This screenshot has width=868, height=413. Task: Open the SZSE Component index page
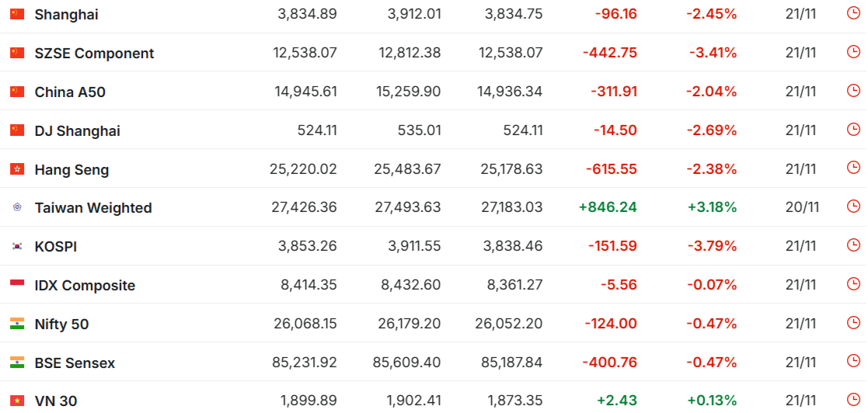point(94,54)
